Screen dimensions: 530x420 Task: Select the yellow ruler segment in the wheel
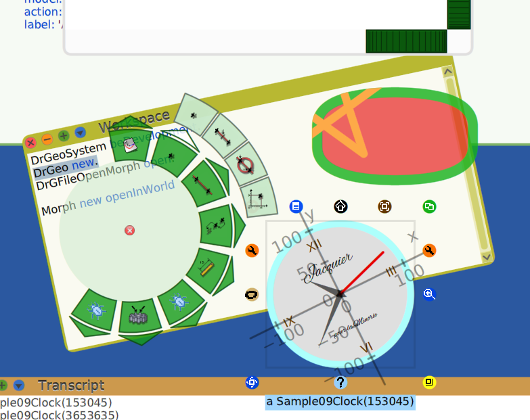pyautogui.click(x=207, y=269)
